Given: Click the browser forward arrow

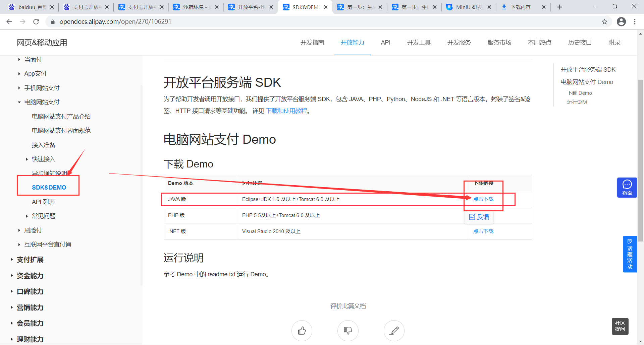Looking at the screenshot, I should [x=22, y=22].
